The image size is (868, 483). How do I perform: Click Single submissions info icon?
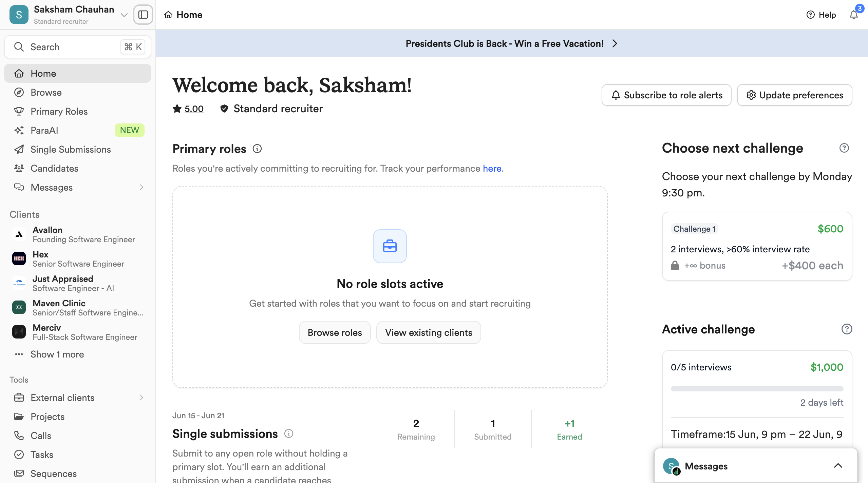pyautogui.click(x=289, y=433)
